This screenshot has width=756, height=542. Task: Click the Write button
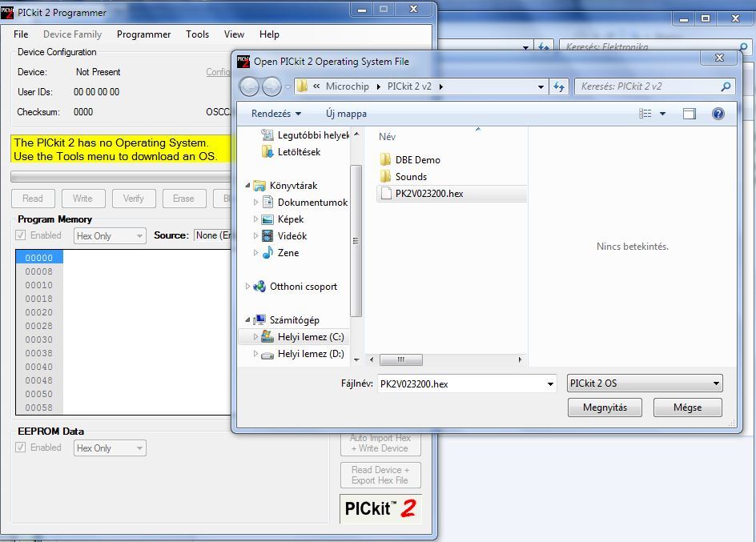click(82, 199)
